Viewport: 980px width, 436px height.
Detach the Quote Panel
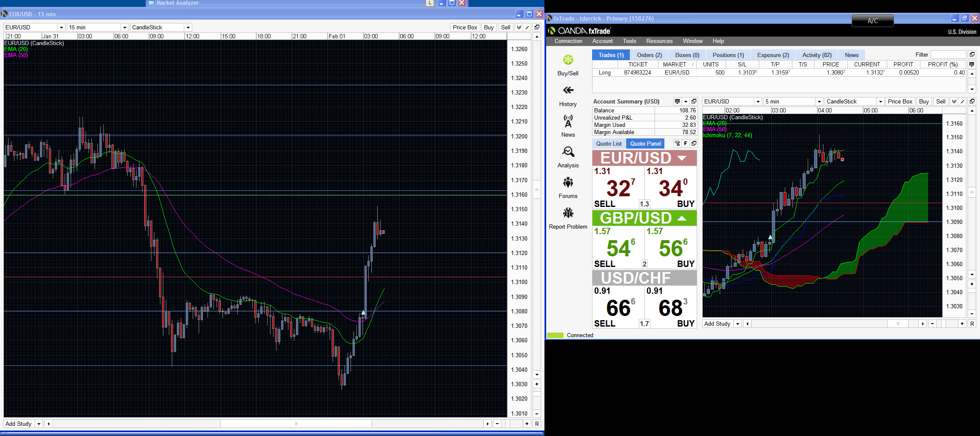click(x=694, y=143)
